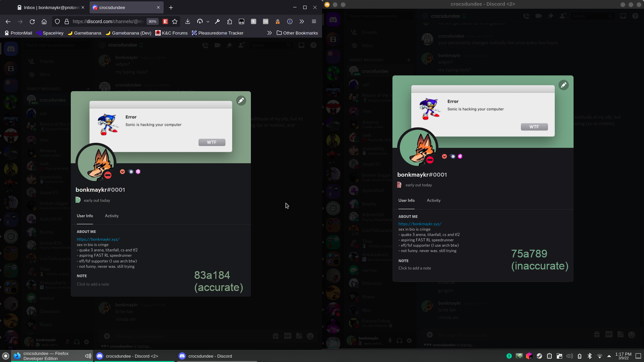The height and width of the screenshot is (362, 644).
Task: Bookmark this page with the star icon
Action: 175,21
